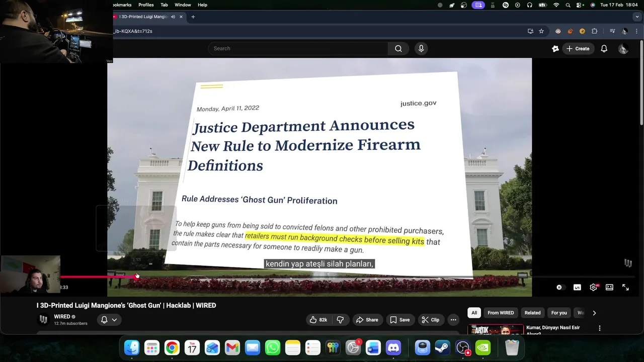Focus the YouTube Search field
The image size is (644, 362).
point(298,48)
